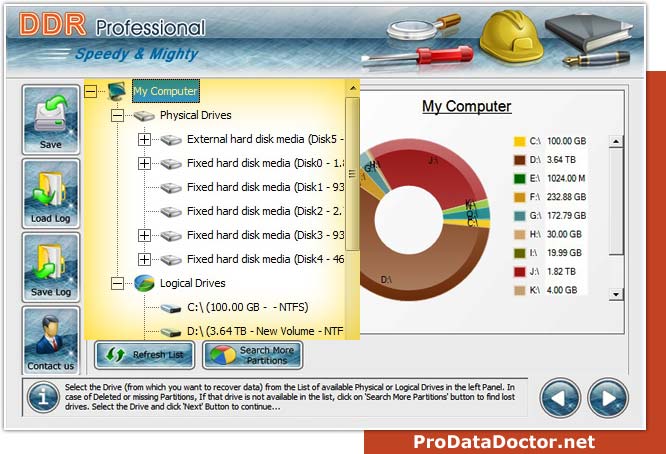Click the Save Log sidebar button
The width and height of the screenshot is (666, 454).
tap(51, 267)
